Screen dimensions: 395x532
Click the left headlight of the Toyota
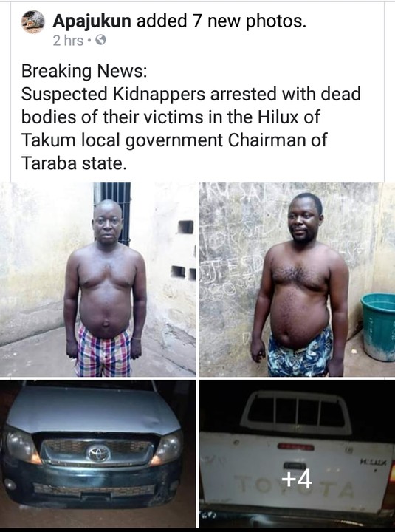tap(20, 444)
